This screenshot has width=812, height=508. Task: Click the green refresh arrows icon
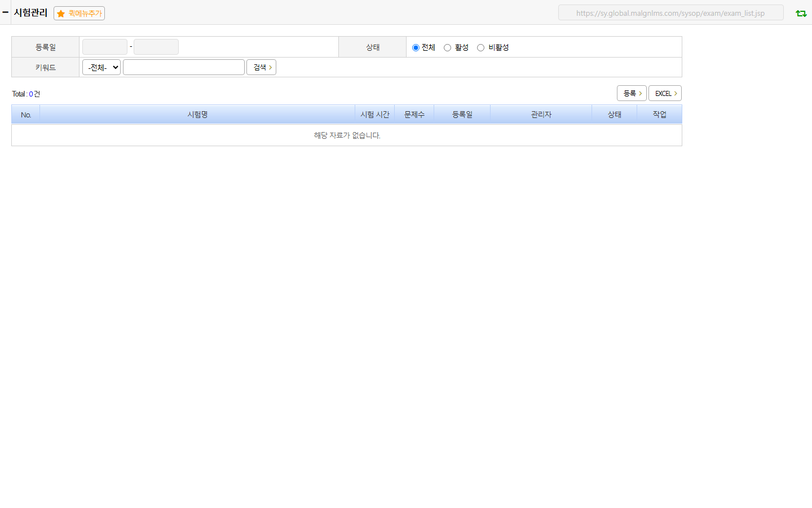tap(801, 13)
